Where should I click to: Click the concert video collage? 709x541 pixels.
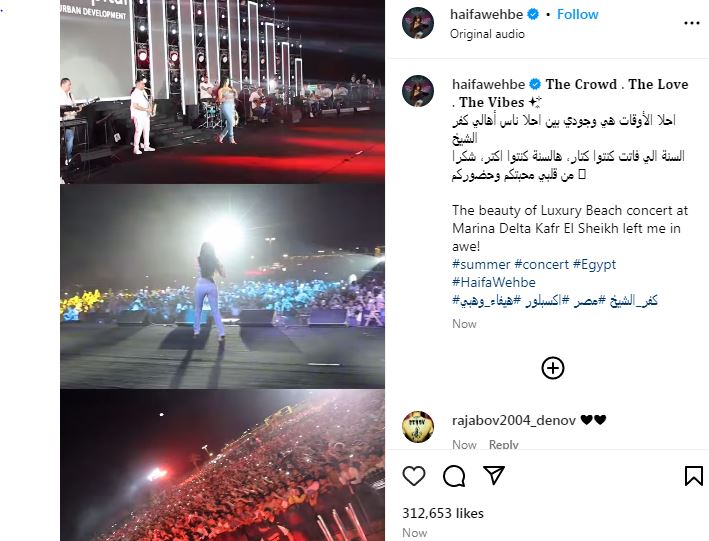(222, 270)
